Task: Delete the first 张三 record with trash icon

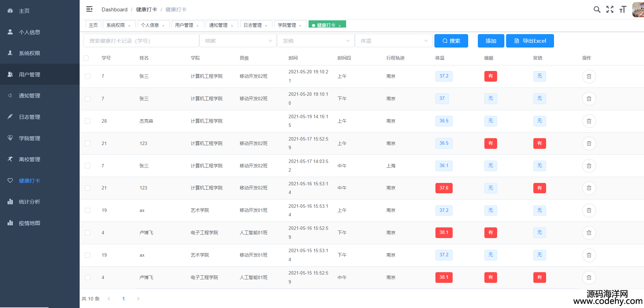Action: point(589,76)
